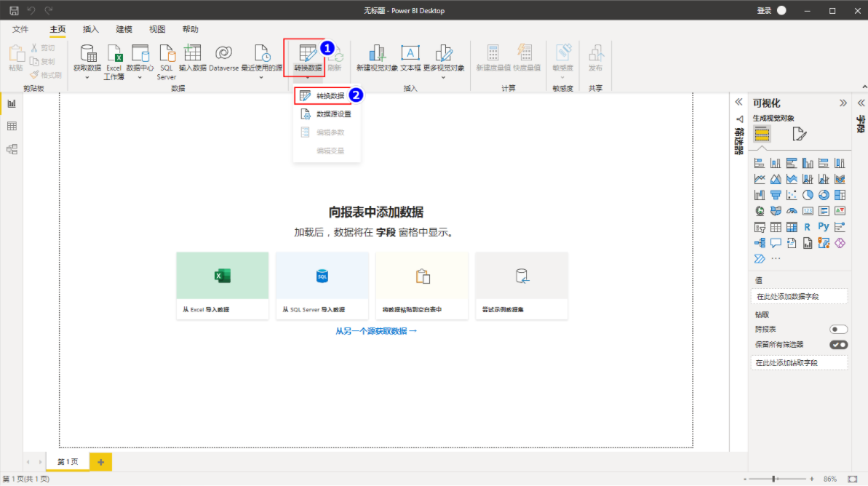Expand the 最近使用的源 dropdown arrow
868x486 pixels.
click(261, 78)
